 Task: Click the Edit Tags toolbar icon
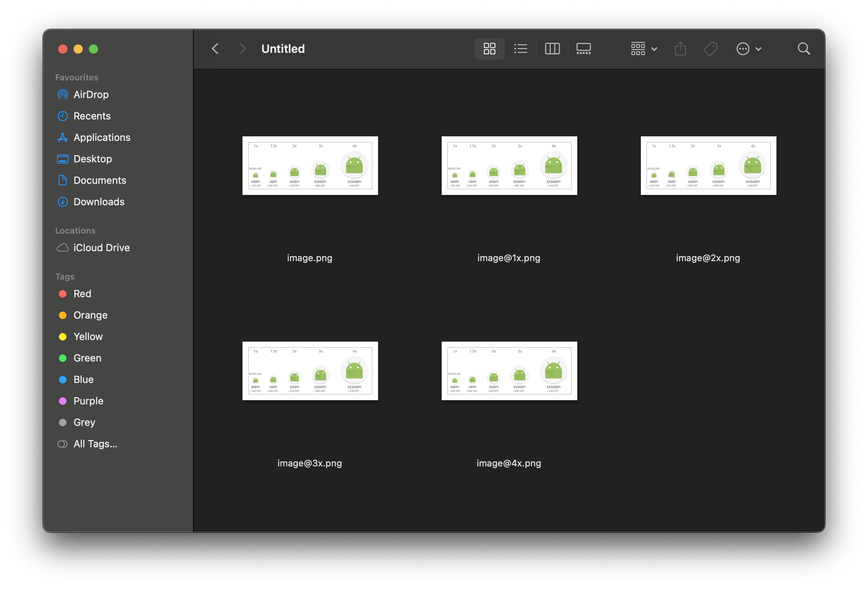pyautogui.click(x=711, y=49)
